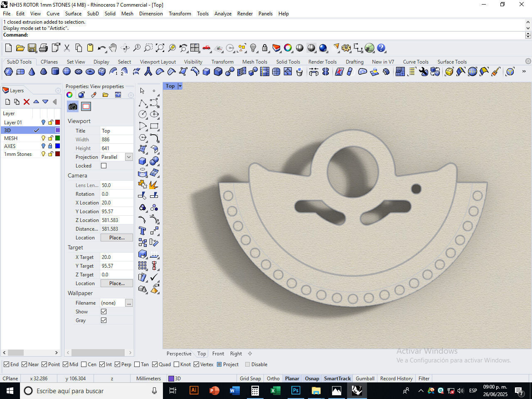Viewport: 532px width, 399px height.
Task: Expand the command history dropdown arrow
Action: click(x=528, y=28)
